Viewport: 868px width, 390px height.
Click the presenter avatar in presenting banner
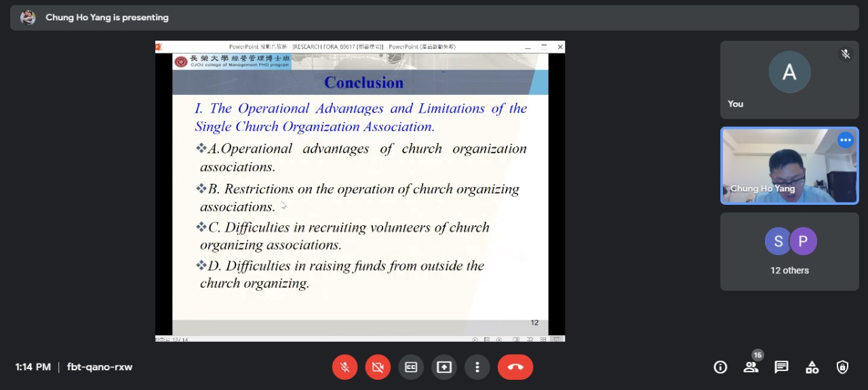(28, 18)
